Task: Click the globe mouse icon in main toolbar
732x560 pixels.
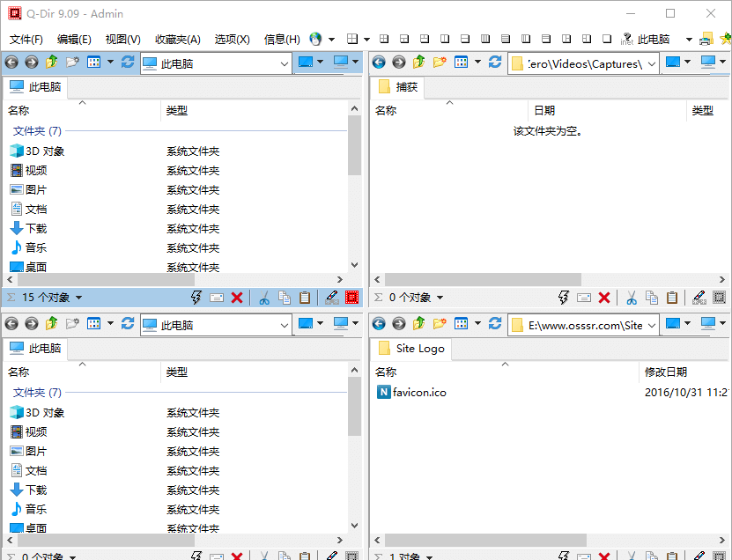Action: coord(315,39)
